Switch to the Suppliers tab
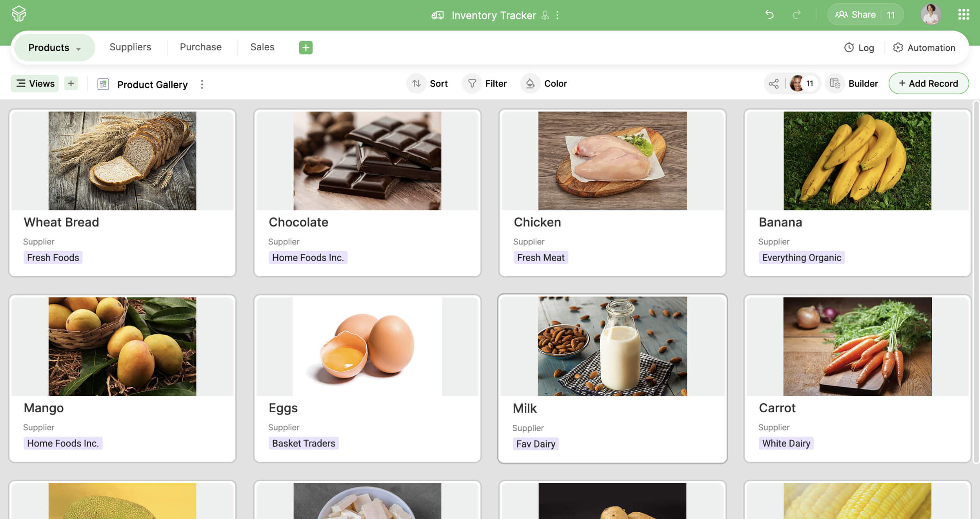The image size is (980, 519). click(130, 47)
